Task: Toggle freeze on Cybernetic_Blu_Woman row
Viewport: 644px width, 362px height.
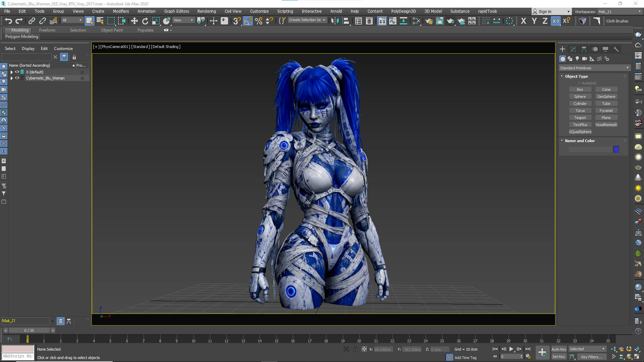Action: 82,78
